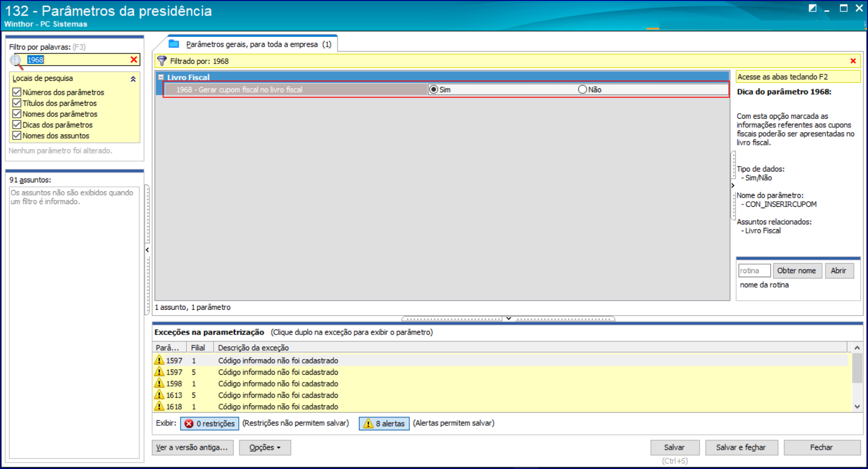This screenshot has height=469, width=868.
Task: Click the pencil edit icon in title bar
Action: coord(813,8)
